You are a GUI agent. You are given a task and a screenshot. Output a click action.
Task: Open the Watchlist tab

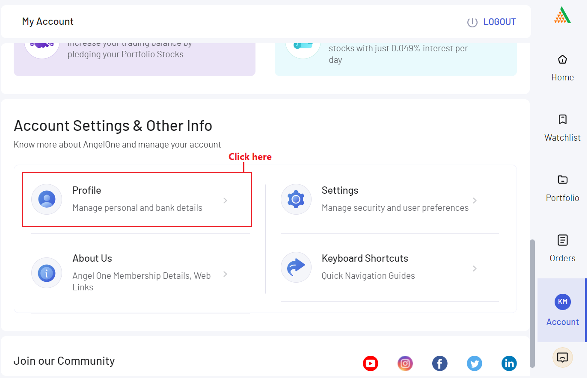(x=562, y=127)
